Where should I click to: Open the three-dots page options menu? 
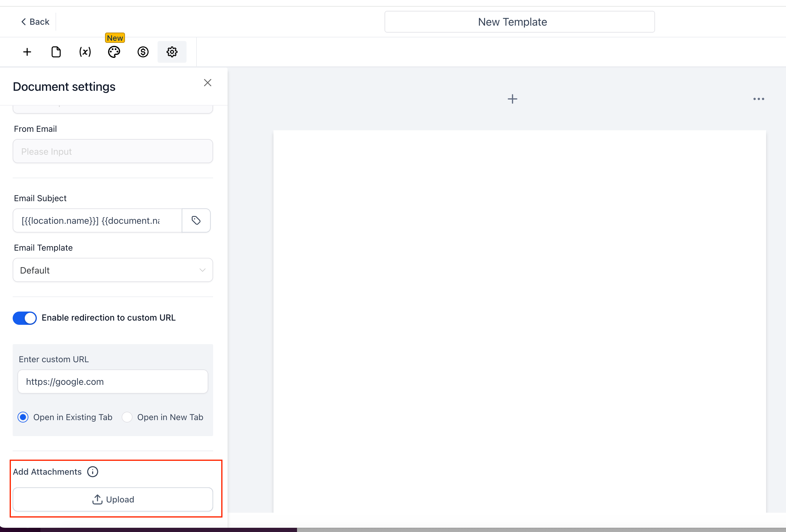759,99
